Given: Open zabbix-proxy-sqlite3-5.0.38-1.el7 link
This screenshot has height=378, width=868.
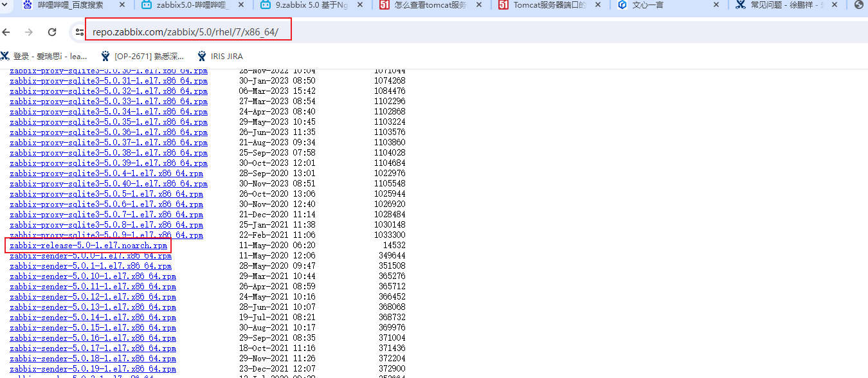Looking at the screenshot, I should (x=109, y=153).
